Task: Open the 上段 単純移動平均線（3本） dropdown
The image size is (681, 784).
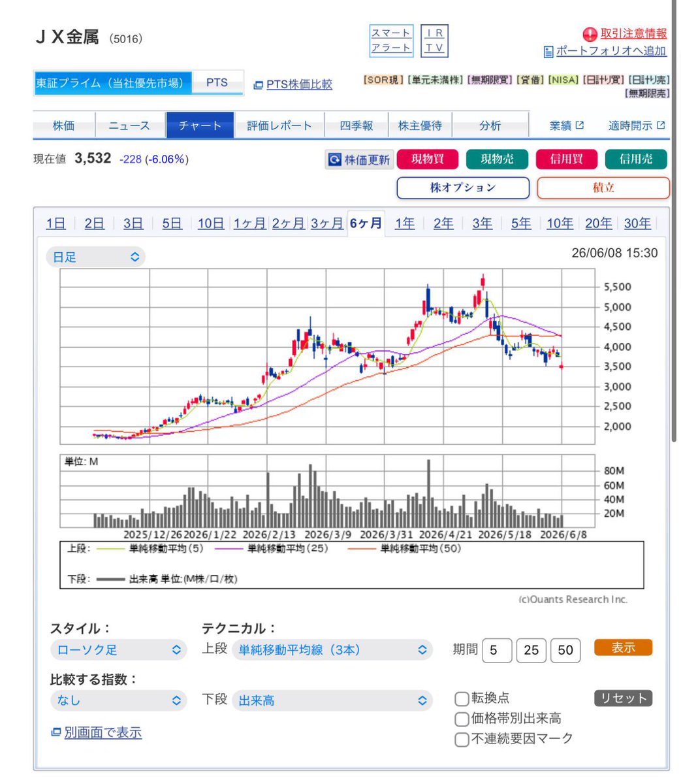Action: tap(332, 649)
